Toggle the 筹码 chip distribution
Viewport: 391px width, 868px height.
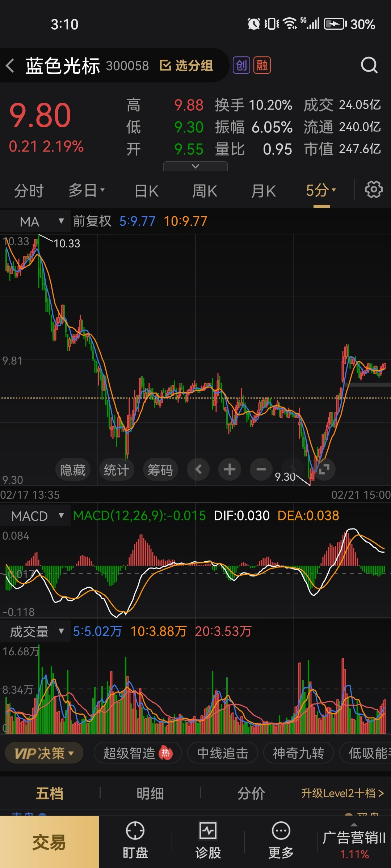[160, 470]
